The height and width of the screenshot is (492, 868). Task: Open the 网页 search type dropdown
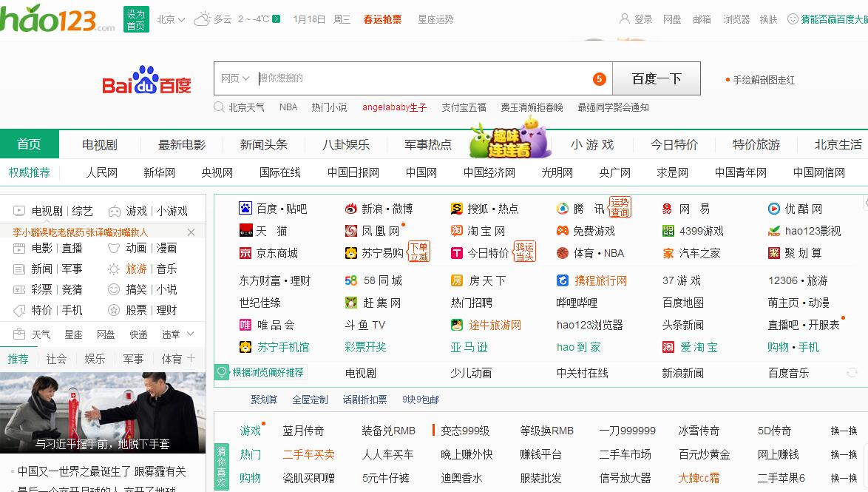[234, 78]
